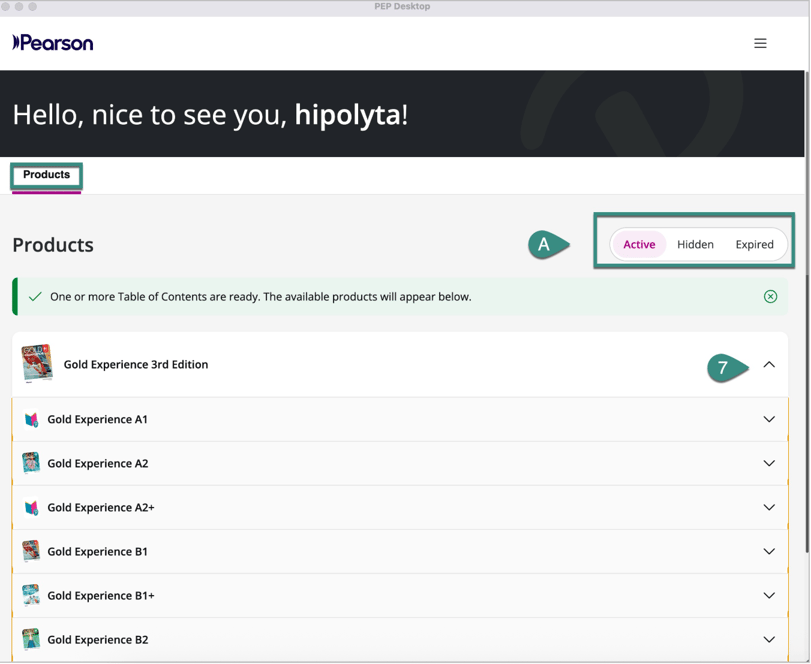Click the Gold Experience B1 cover icon
Viewport: 811px width, 664px height.
[x=31, y=551]
